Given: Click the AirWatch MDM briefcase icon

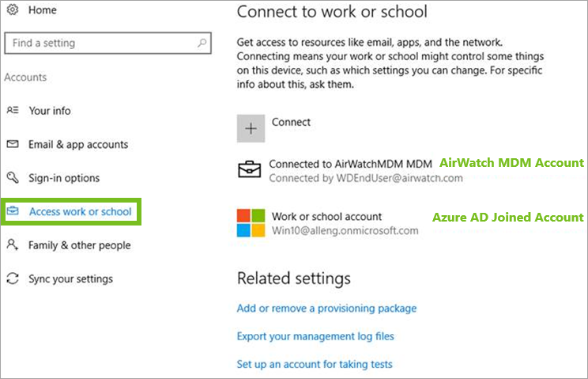Looking at the screenshot, I should (250, 169).
